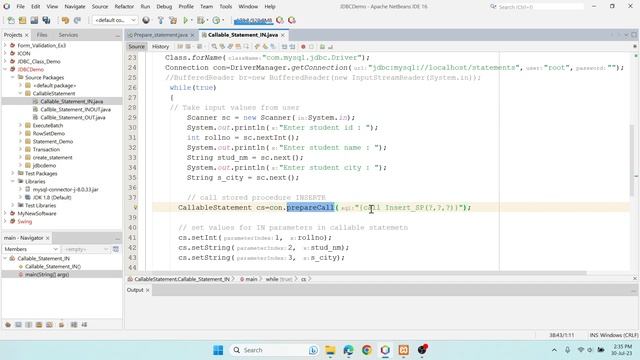Click the memory usage bar in toolbar
This screenshot has width=640, height=360.
(253, 20)
